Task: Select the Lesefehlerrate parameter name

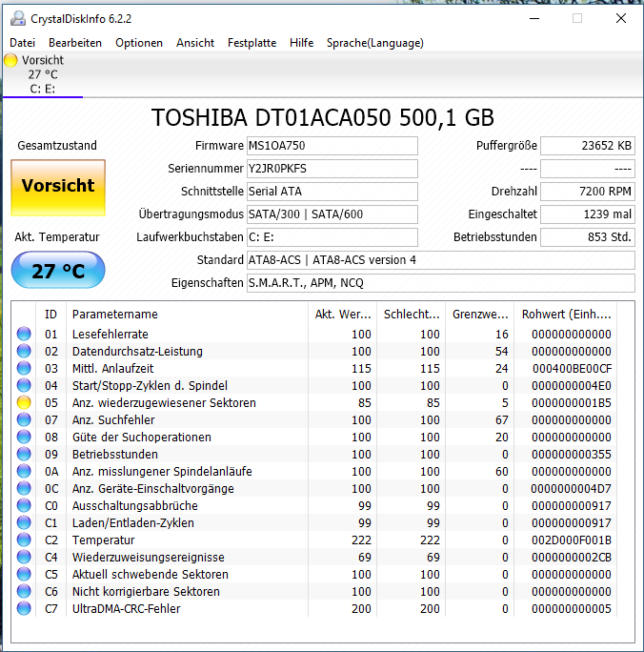Action: click(111, 335)
